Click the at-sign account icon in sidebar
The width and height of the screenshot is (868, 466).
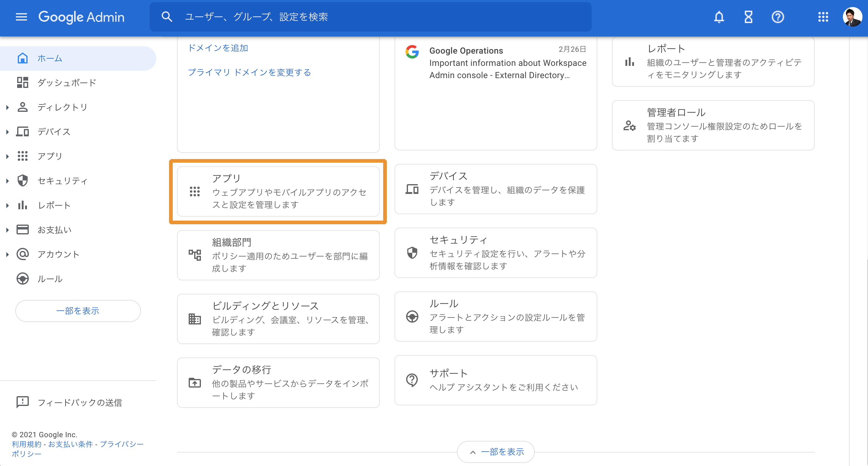23,254
